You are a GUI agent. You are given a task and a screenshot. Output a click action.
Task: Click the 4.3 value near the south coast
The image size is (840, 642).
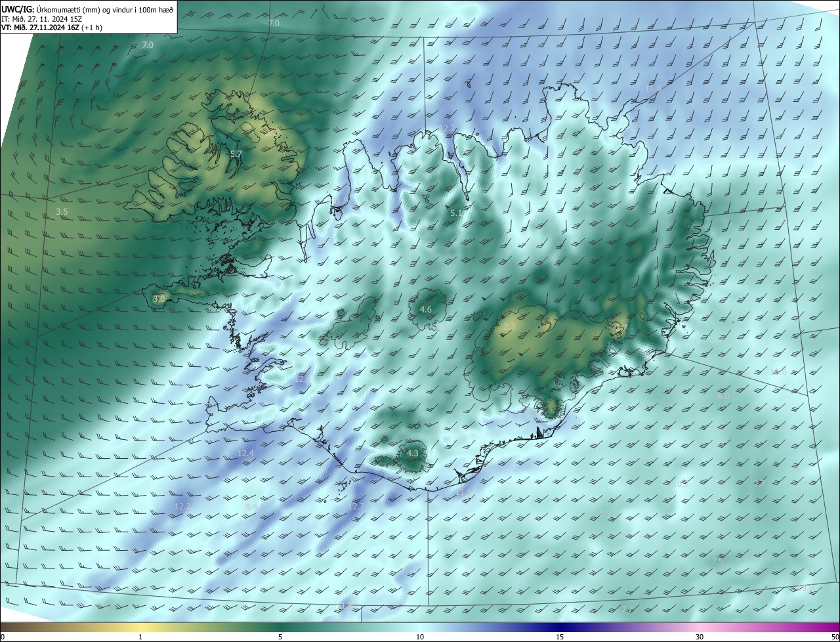point(412,453)
